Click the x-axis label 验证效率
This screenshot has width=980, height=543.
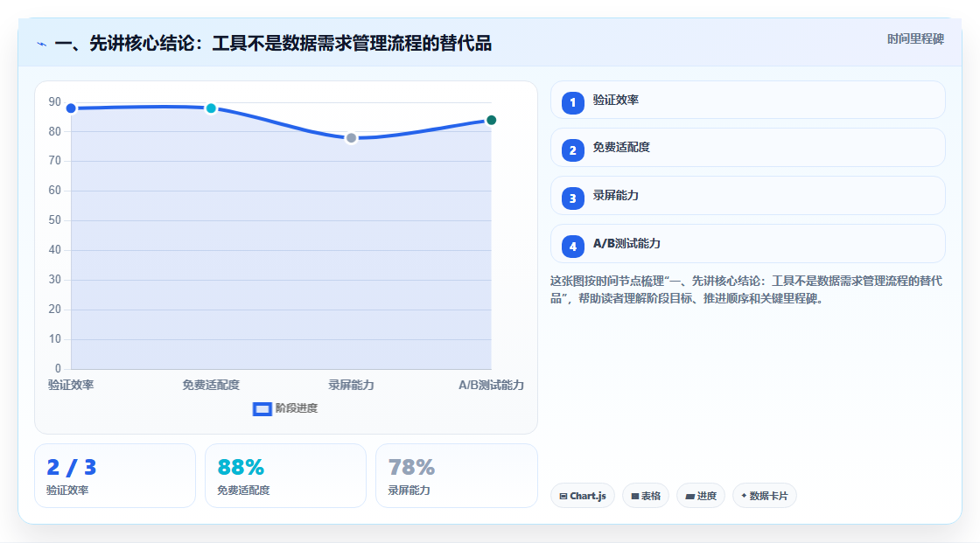coord(71,385)
